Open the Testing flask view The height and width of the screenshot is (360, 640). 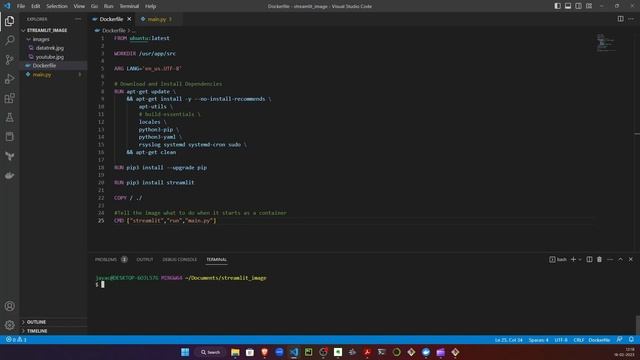point(9,118)
